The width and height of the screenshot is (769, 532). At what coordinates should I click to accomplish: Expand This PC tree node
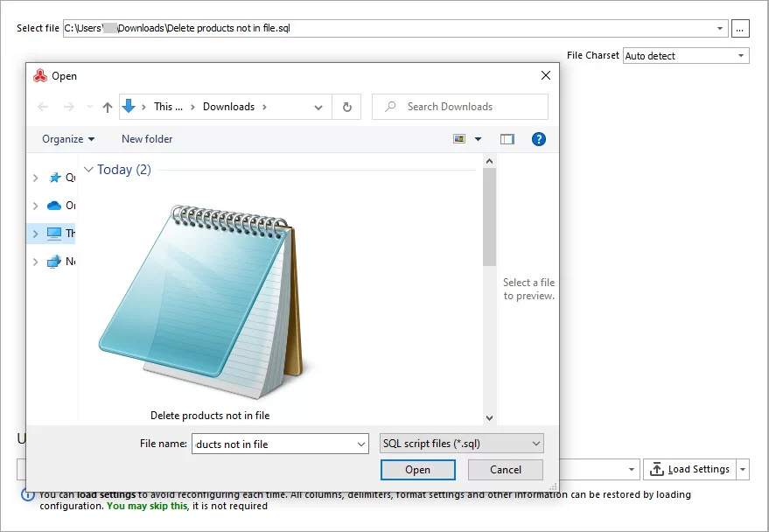pos(35,234)
